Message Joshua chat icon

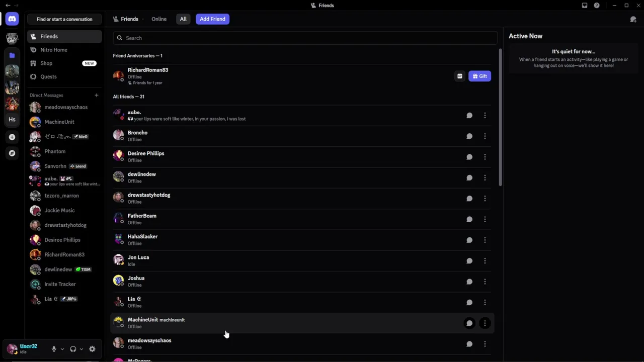pyautogui.click(x=469, y=282)
